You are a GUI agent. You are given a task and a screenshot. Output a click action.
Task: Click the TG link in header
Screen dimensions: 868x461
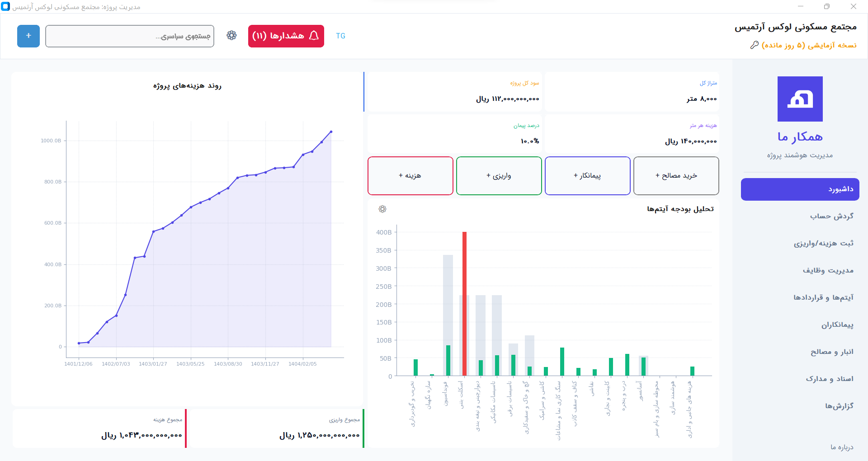(340, 36)
